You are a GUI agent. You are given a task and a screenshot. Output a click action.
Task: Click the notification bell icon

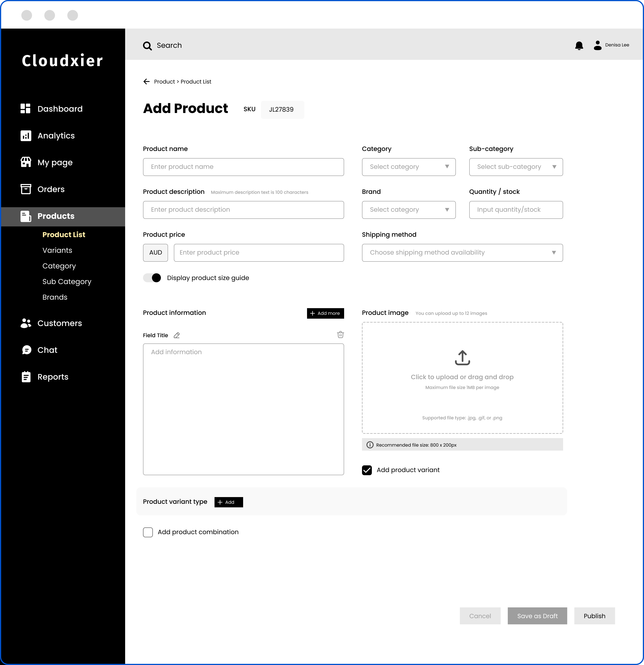tap(579, 46)
